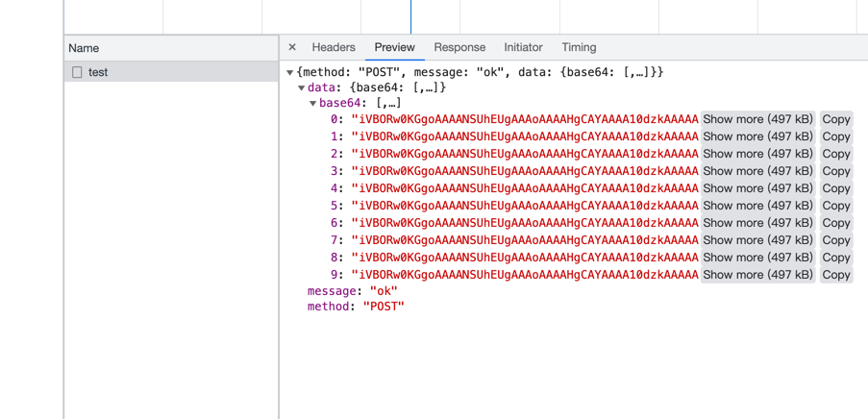This screenshot has height=419, width=868.
Task: Copy the base64 string at index 5
Action: [x=835, y=206]
